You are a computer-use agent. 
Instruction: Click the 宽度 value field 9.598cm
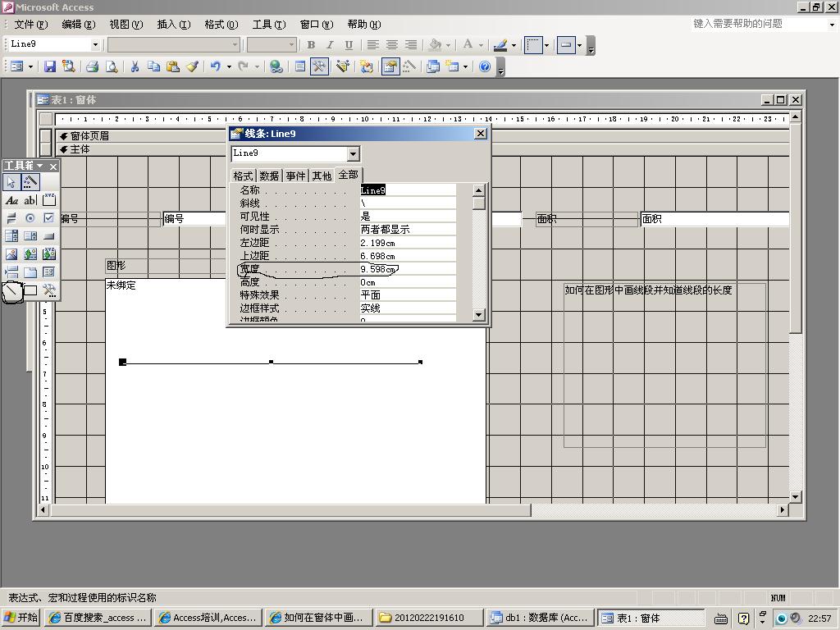[x=408, y=269]
